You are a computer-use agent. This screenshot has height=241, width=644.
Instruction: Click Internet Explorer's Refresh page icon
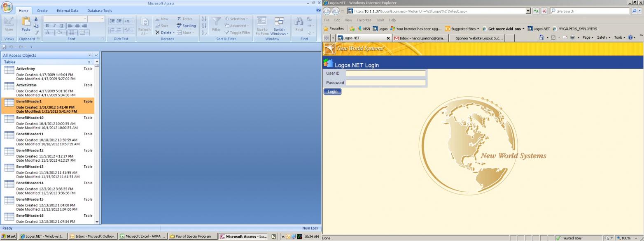tap(536, 11)
